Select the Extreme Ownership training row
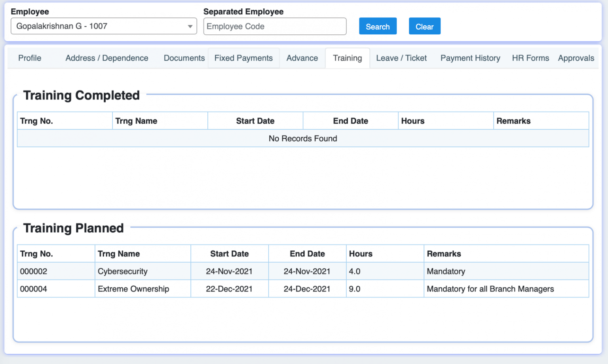 [133, 289]
